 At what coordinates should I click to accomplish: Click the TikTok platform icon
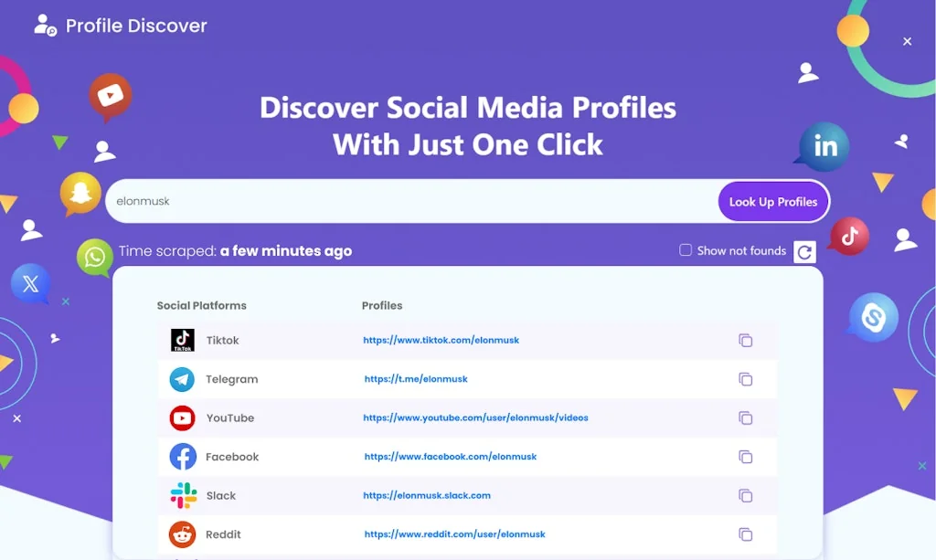tap(181, 339)
